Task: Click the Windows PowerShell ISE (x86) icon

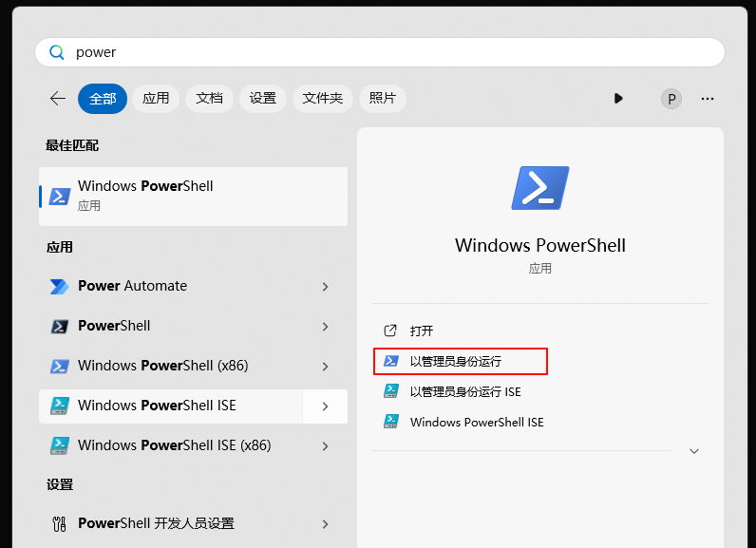Action: tap(60, 445)
